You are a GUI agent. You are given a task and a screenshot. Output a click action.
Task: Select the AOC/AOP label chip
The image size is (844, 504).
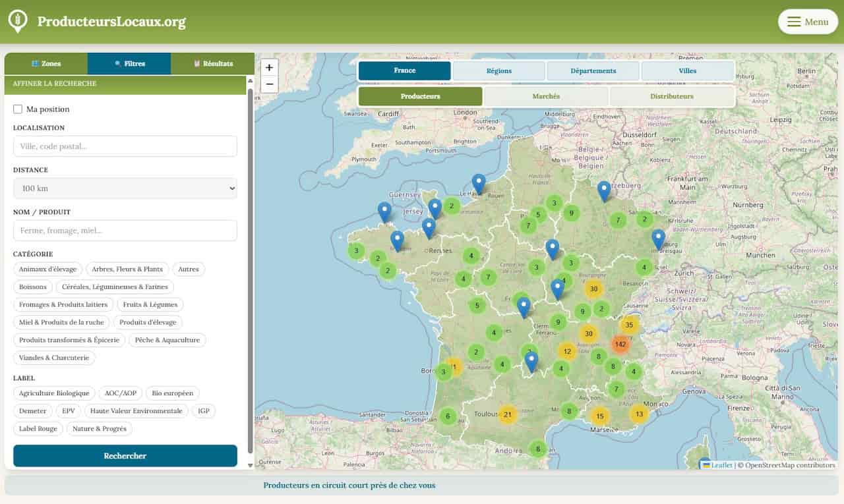121,393
